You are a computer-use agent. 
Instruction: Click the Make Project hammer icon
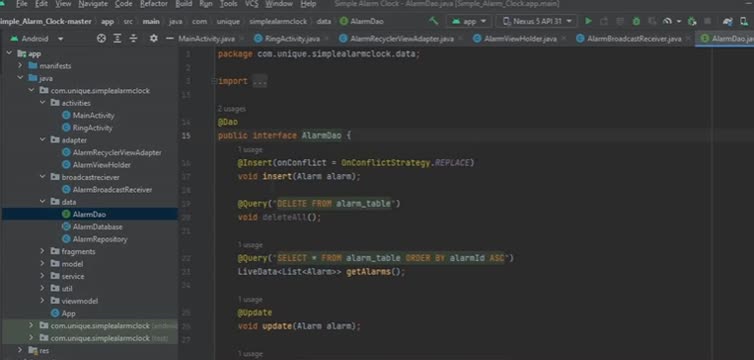pyautogui.click(x=433, y=21)
